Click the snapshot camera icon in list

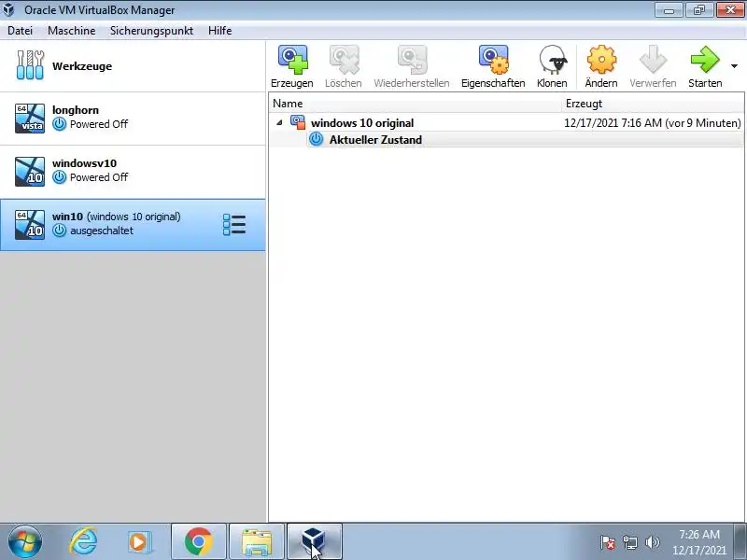[x=298, y=122]
